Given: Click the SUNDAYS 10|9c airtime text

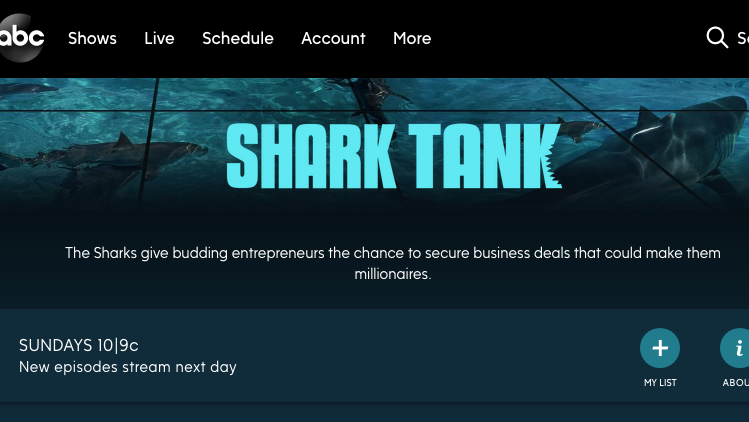Looking at the screenshot, I should (79, 345).
